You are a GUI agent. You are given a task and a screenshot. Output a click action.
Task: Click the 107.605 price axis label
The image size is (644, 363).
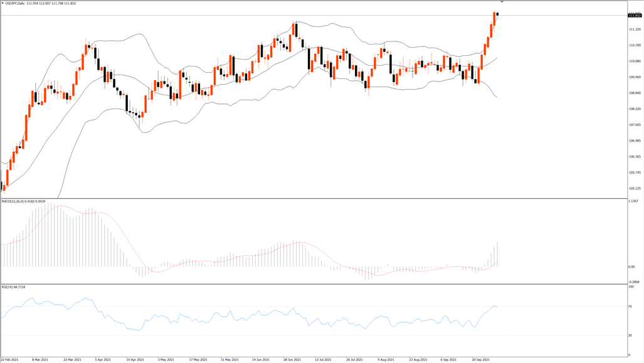(635, 125)
